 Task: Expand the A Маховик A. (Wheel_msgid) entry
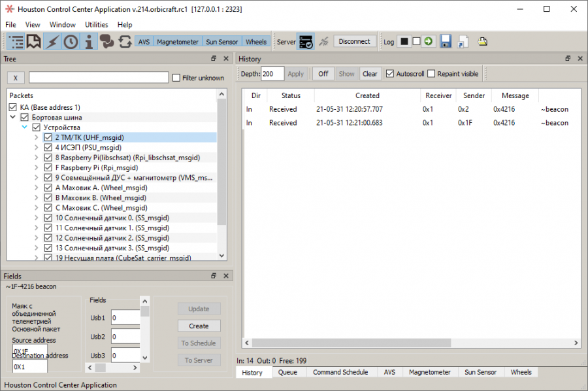(x=38, y=188)
